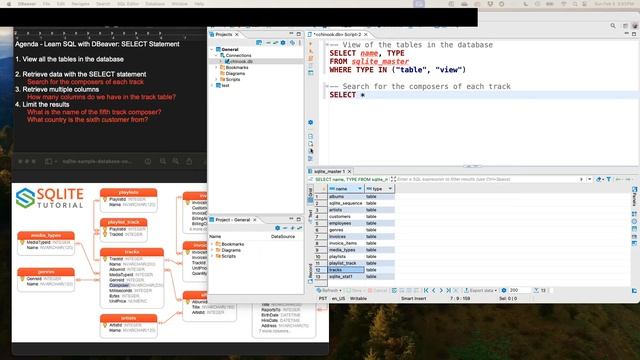
Task: Click the Scripts folder in Projects tree
Action: (233, 80)
